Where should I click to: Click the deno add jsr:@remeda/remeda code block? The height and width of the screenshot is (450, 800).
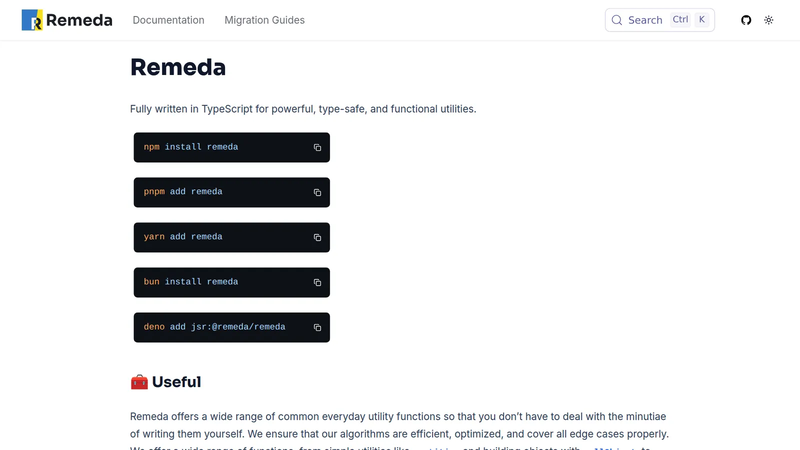(232, 327)
